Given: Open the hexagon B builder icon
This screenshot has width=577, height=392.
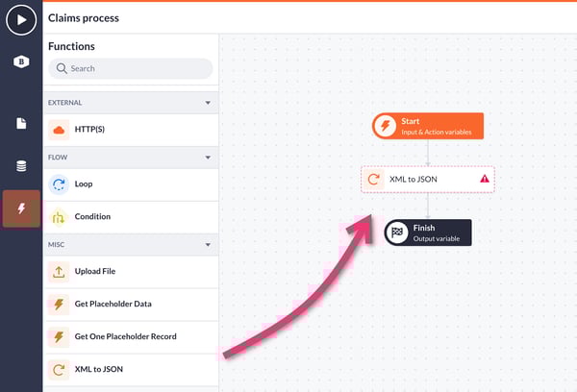Looking at the screenshot, I should pos(21,62).
